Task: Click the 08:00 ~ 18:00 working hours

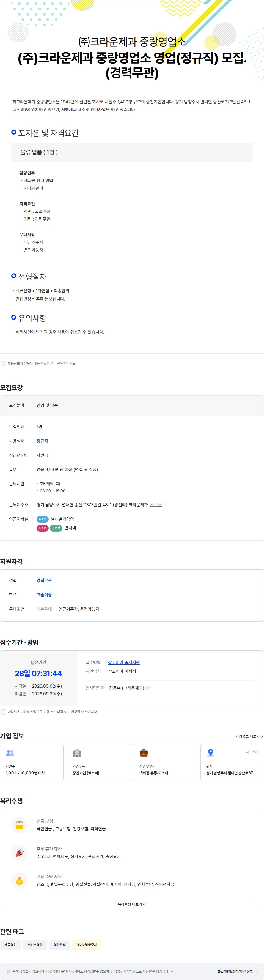Action: [x=53, y=491]
